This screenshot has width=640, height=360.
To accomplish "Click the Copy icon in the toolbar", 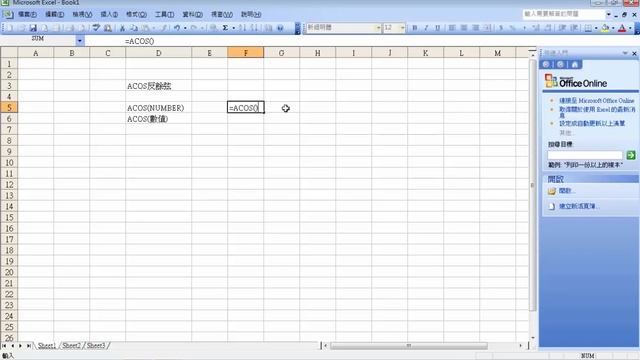I will [x=133, y=28].
